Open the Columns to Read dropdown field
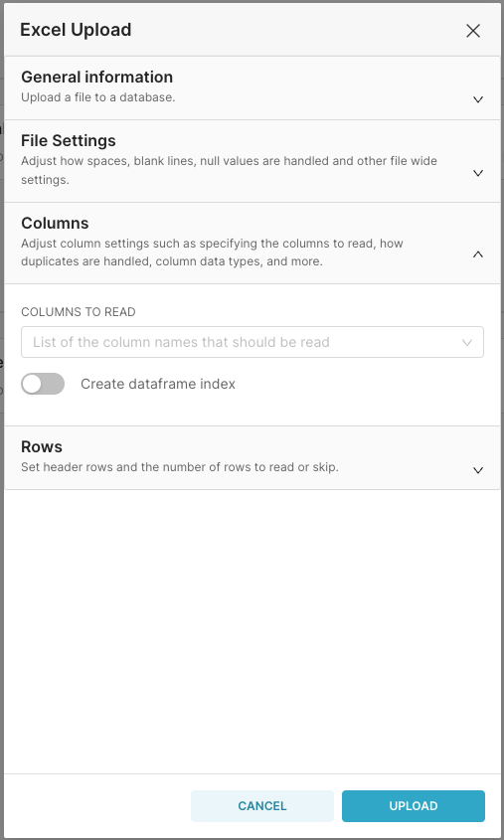Image resolution: width=504 pixels, height=840 pixels. (x=252, y=342)
